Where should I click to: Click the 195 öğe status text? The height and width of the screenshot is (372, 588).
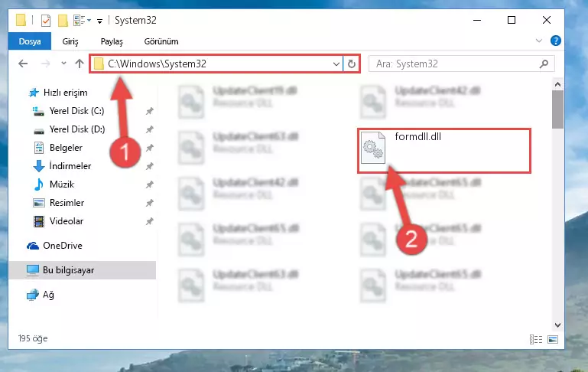click(x=33, y=338)
